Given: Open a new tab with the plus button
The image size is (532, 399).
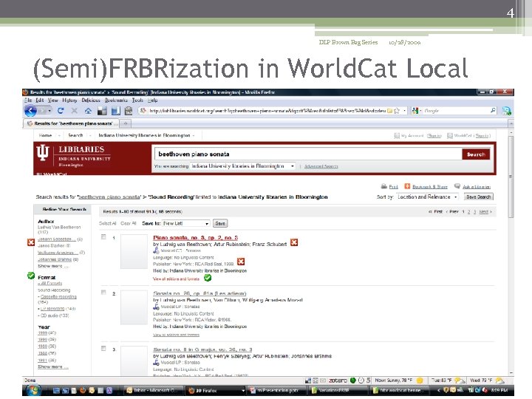Looking at the screenshot, I should [x=126, y=123].
